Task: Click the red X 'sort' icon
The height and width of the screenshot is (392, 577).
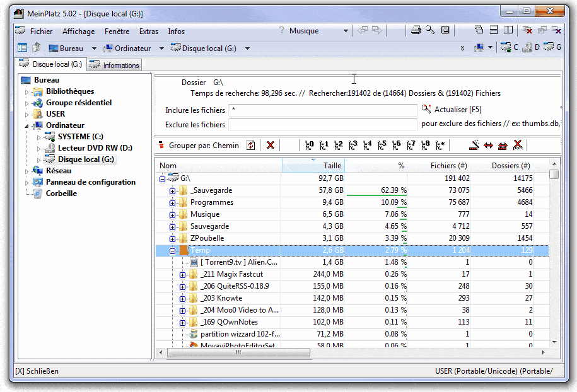Action: point(518,145)
